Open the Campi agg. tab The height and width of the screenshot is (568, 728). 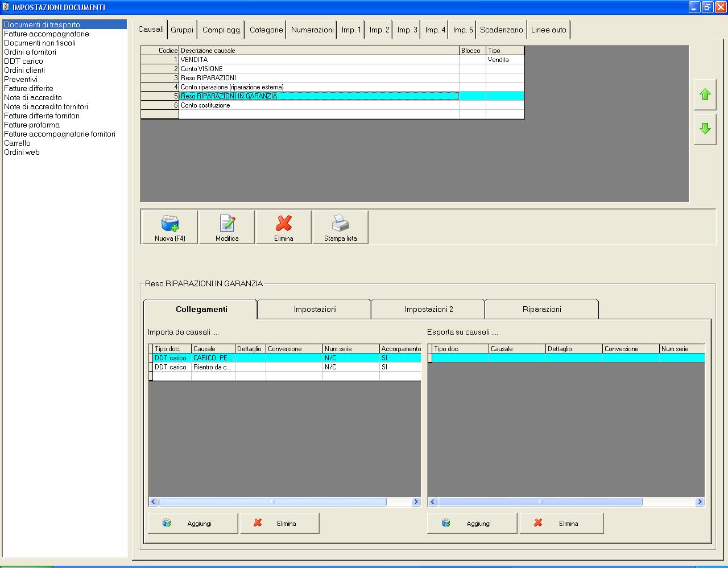click(222, 30)
